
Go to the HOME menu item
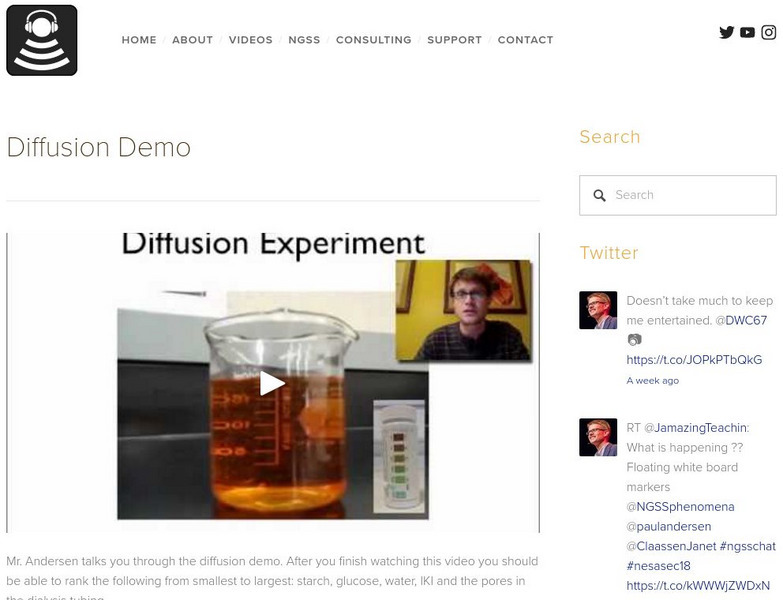point(139,40)
